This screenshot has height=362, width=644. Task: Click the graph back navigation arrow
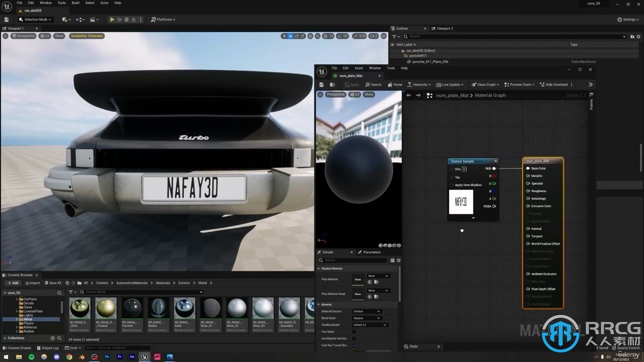tap(409, 95)
